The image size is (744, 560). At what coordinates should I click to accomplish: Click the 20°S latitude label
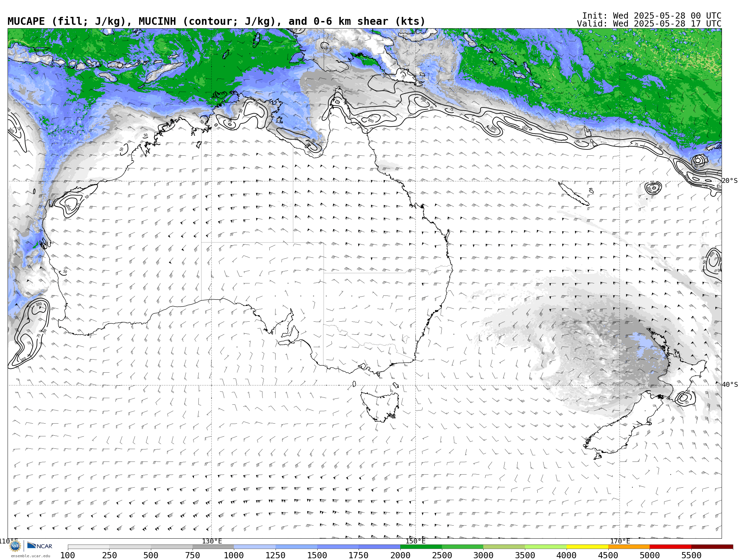[x=730, y=181]
